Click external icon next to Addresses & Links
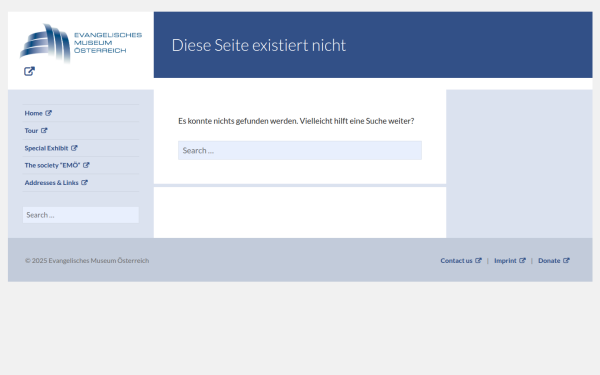This screenshot has width=600, height=375. [x=84, y=183]
